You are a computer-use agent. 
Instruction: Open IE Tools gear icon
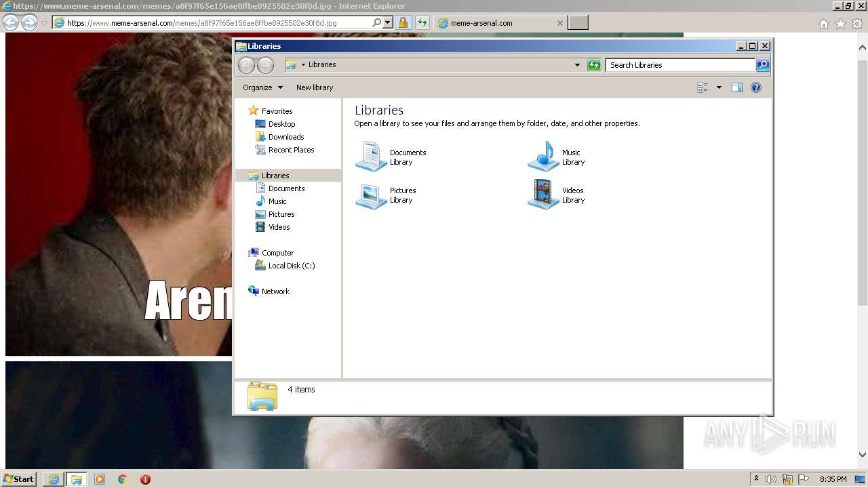pyautogui.click(x=857, y=24)
